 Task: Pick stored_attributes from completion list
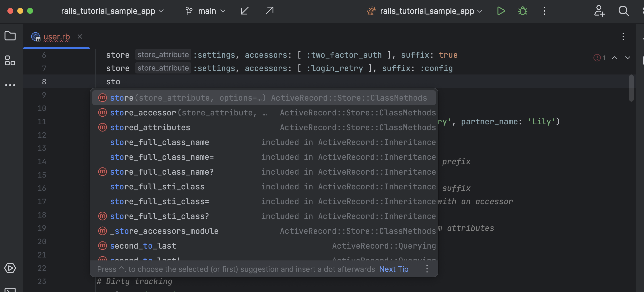click(x=150, y=128)
